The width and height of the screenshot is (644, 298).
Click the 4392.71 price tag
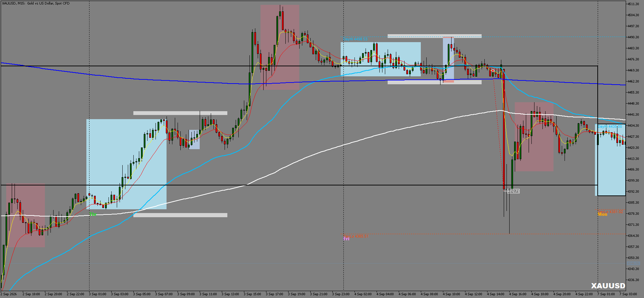pyautogui.click(x=513, y=191)
